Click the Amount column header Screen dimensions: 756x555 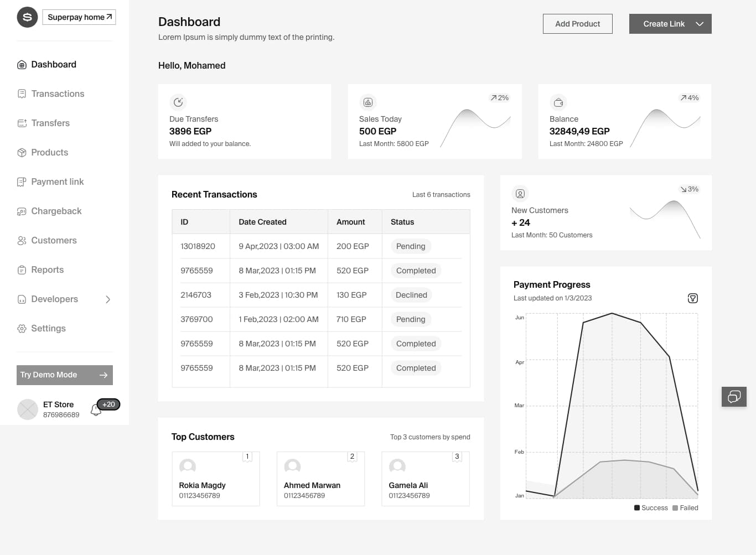[x=355, y=222]
